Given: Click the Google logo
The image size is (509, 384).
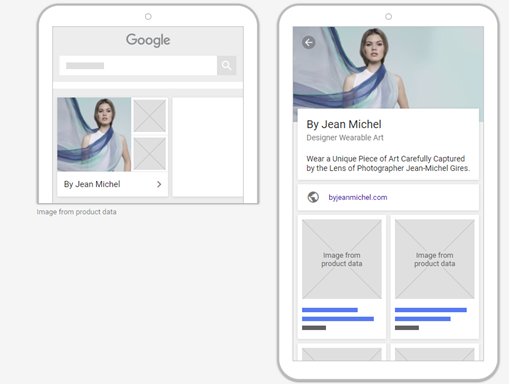Looking at the screenshot, I should pos(148,40).
